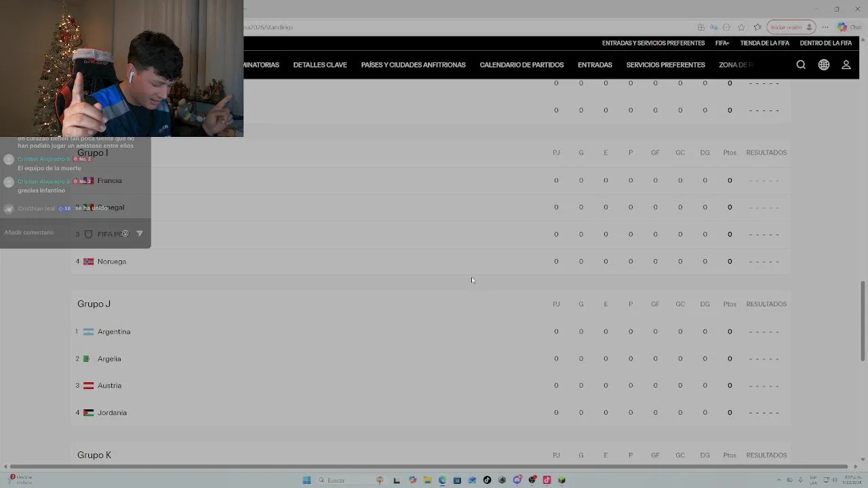Click the browser translate page icon

[713, 27]
